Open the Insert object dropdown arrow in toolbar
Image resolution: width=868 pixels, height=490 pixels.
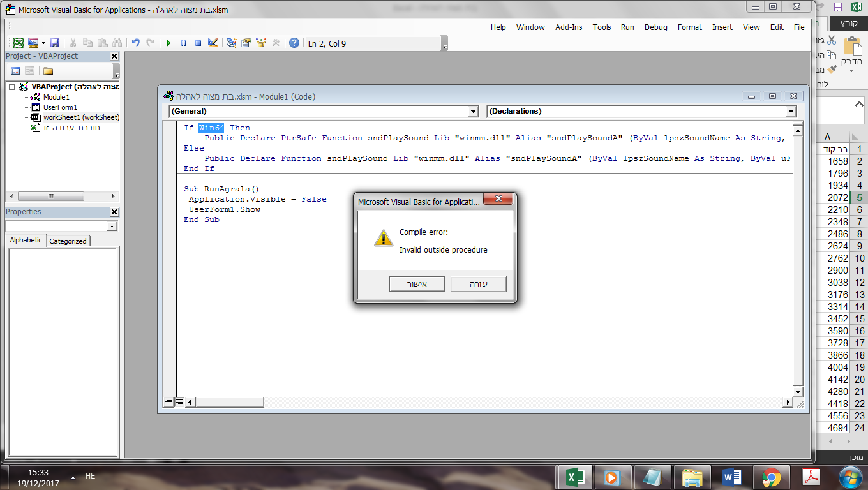43,43
